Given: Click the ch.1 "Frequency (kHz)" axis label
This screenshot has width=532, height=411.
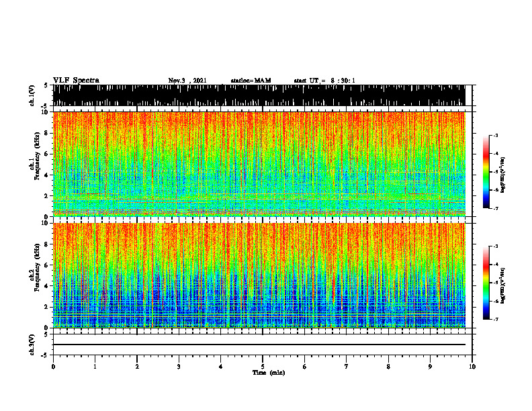Looking at the screenshot, I should pyautogui.click(x=37, y=156).
